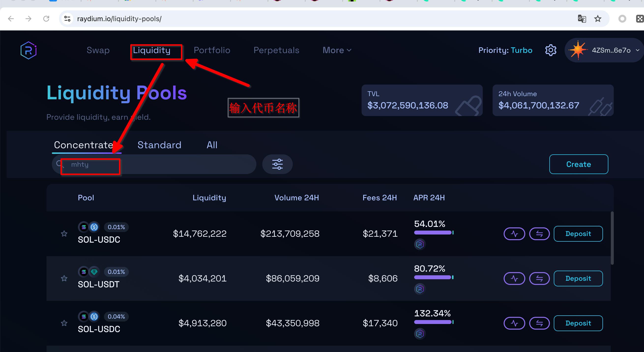
Task: Click the Raydium logo icon
Action: point(29,50)
